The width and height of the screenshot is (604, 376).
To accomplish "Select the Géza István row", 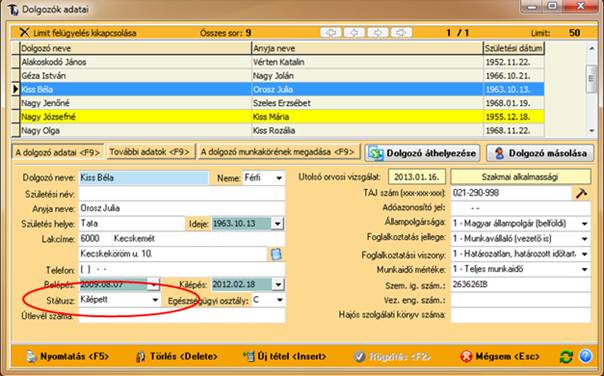I will pos(282,76).
